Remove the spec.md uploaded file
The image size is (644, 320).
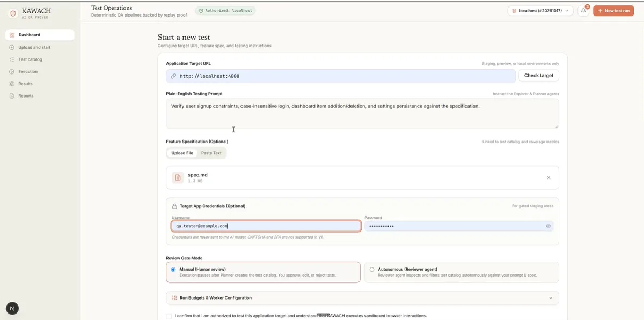click(548, 177)
